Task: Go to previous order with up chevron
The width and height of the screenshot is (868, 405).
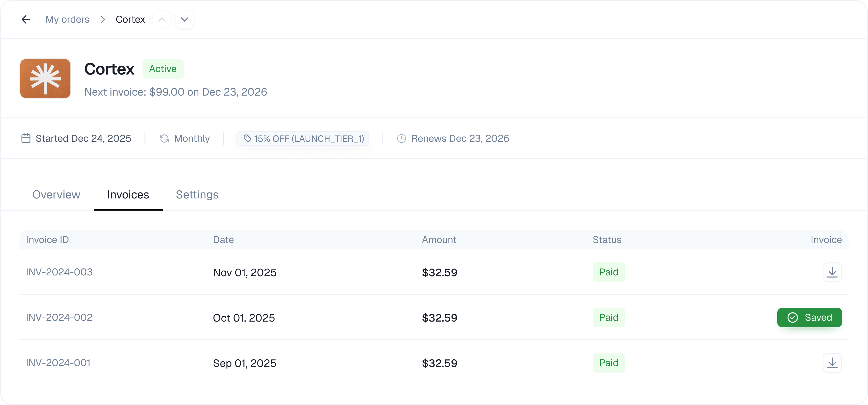Action: click(x=162, y=19)
